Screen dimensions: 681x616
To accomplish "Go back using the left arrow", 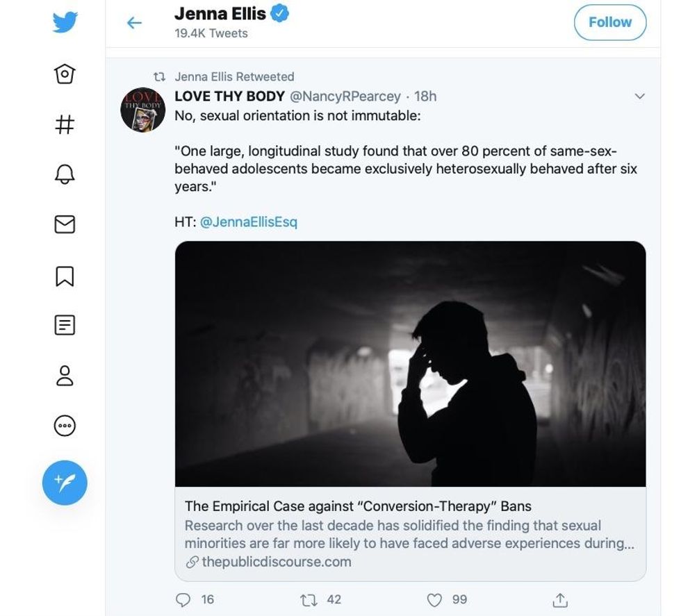I will pos(134,23).
